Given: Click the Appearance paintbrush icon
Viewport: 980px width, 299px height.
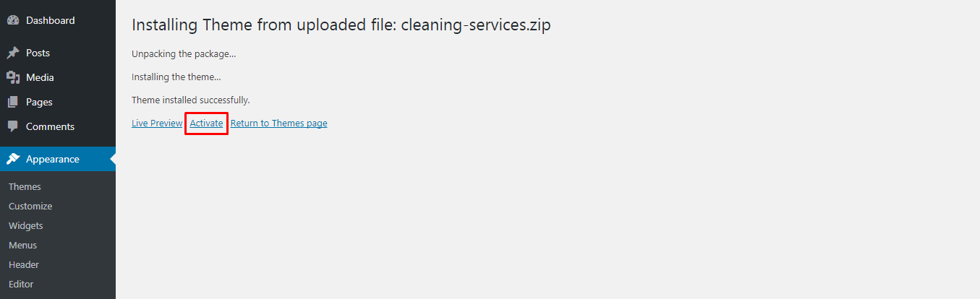Looking at the screenshot, I should tap(13, 160).
